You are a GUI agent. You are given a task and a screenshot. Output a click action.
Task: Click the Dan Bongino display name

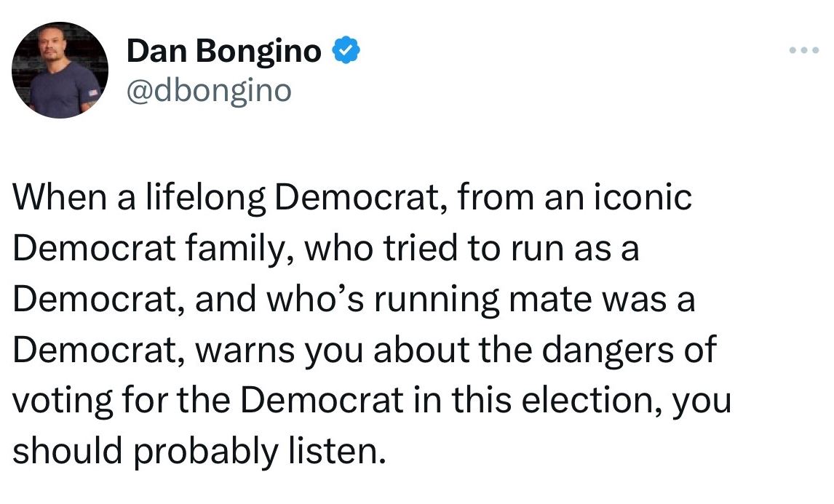[x=224, y=52]
